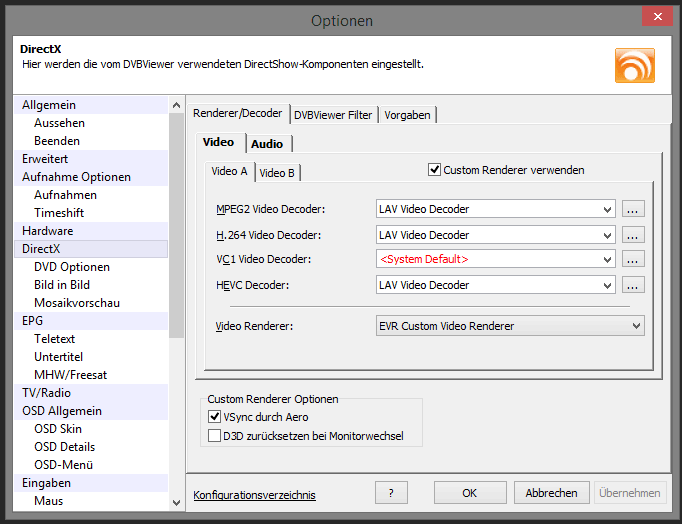Click the category list scrollbar thumb

pyautogui.click(x=176, y=225)
